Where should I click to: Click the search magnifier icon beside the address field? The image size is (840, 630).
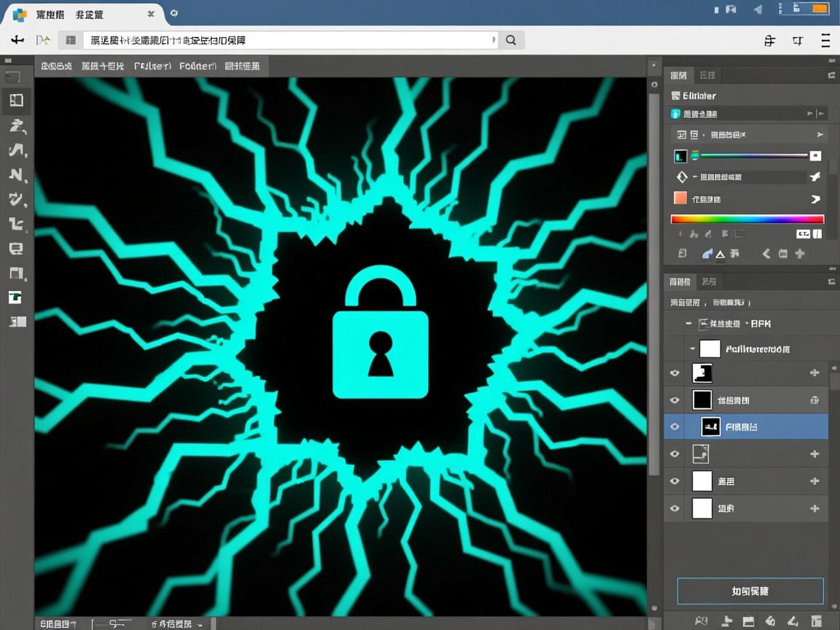pos(511,41)
